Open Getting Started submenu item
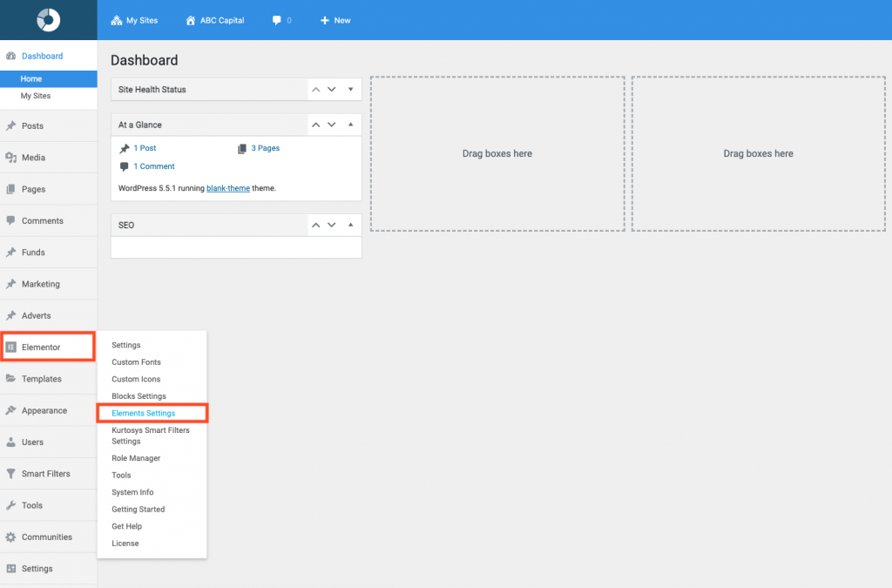The width and height of the screenshot is (892, 588). click(x=139, y=510)
